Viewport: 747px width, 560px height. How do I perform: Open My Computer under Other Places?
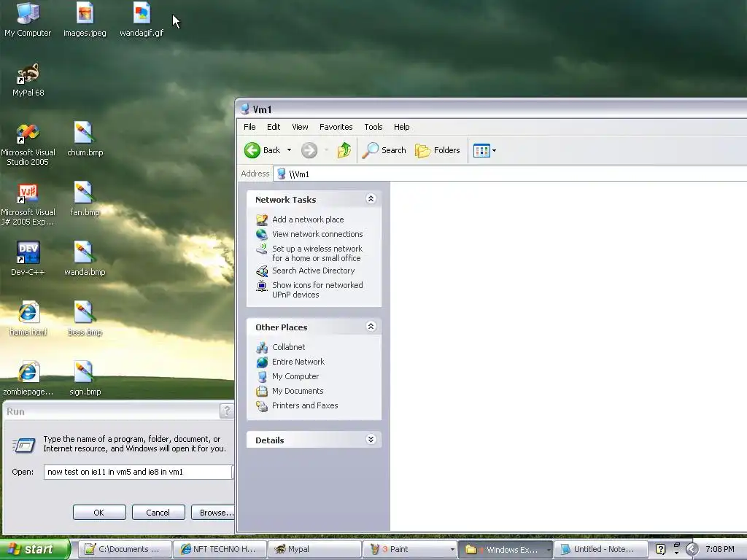[295, 377]
